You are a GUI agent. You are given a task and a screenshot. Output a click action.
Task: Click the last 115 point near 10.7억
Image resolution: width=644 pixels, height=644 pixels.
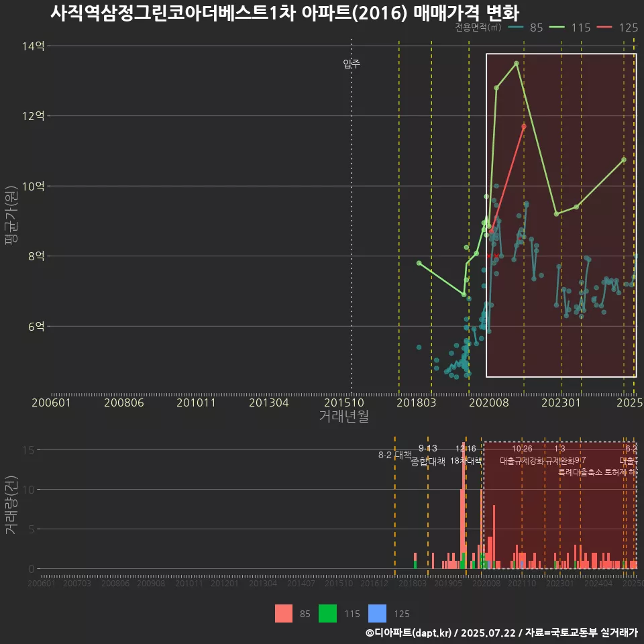coord(624,160)
